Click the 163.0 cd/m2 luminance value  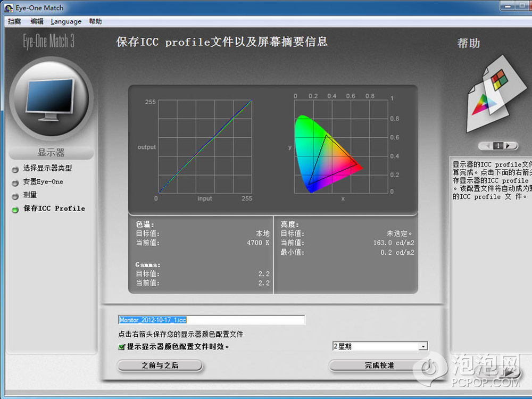click(394, 243)
